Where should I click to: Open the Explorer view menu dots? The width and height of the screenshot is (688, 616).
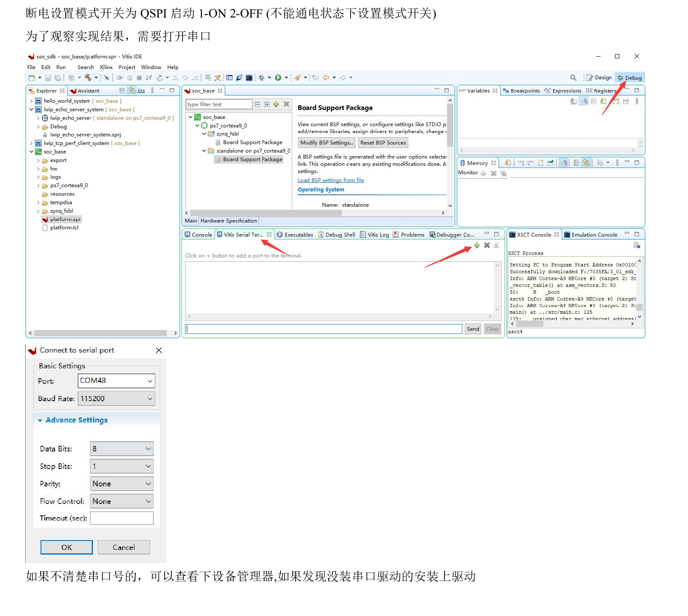[152, 90]
